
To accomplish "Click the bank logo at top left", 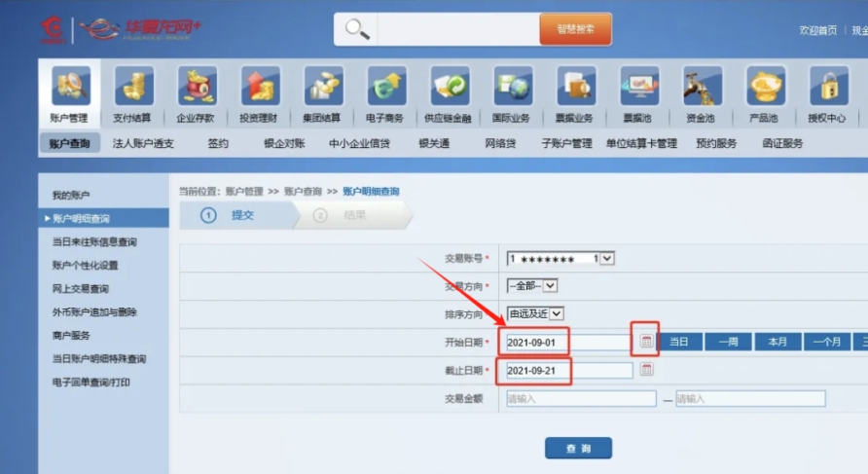I will [x=121, y=29].
